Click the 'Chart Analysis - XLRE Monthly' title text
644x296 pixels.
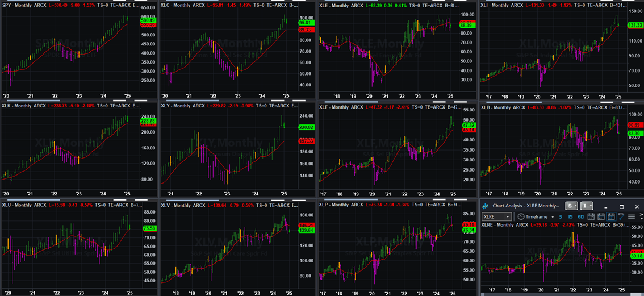[526, 206]
